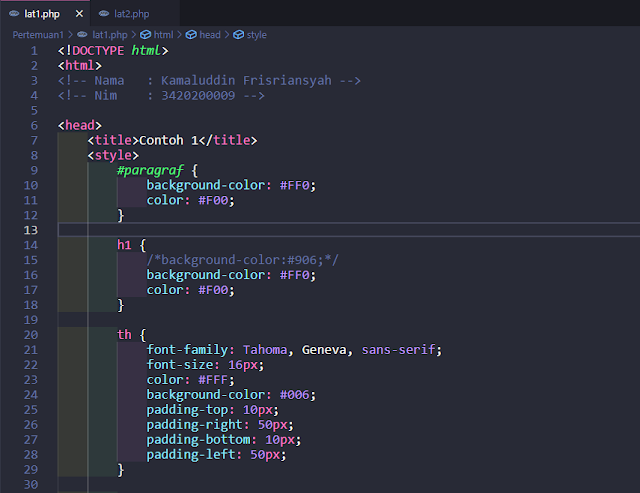Click Geneva in font-family line
Screen dimensions: 640x493
pyautogui.click(x=324, y=350)
